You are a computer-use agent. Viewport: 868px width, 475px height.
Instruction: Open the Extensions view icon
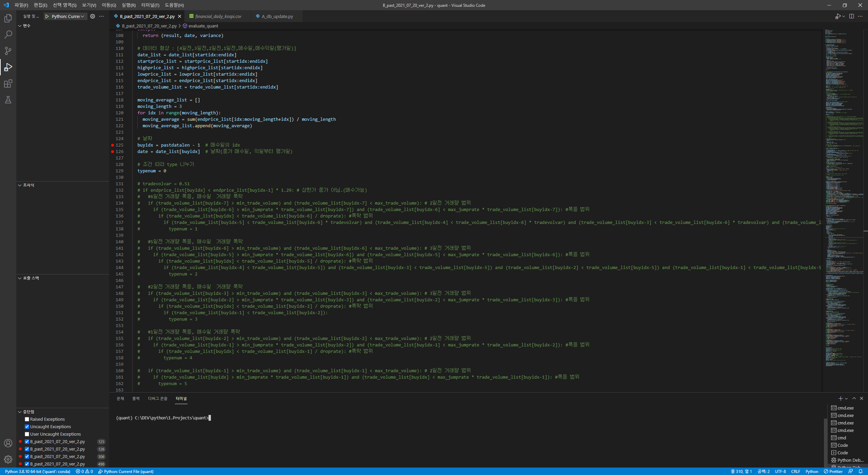8,83
